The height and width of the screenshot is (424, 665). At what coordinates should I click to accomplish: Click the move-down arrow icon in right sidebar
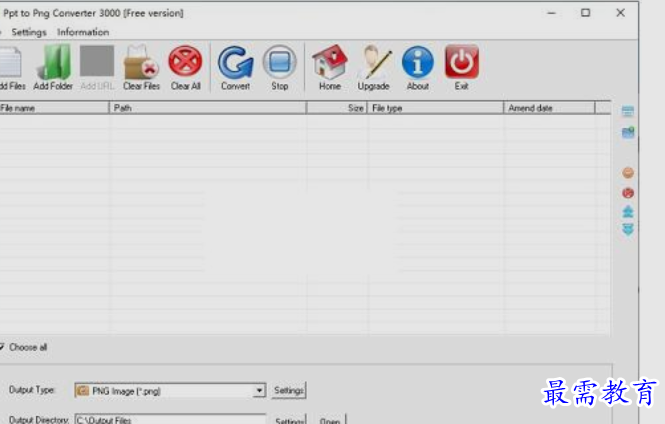pos(628,229)
